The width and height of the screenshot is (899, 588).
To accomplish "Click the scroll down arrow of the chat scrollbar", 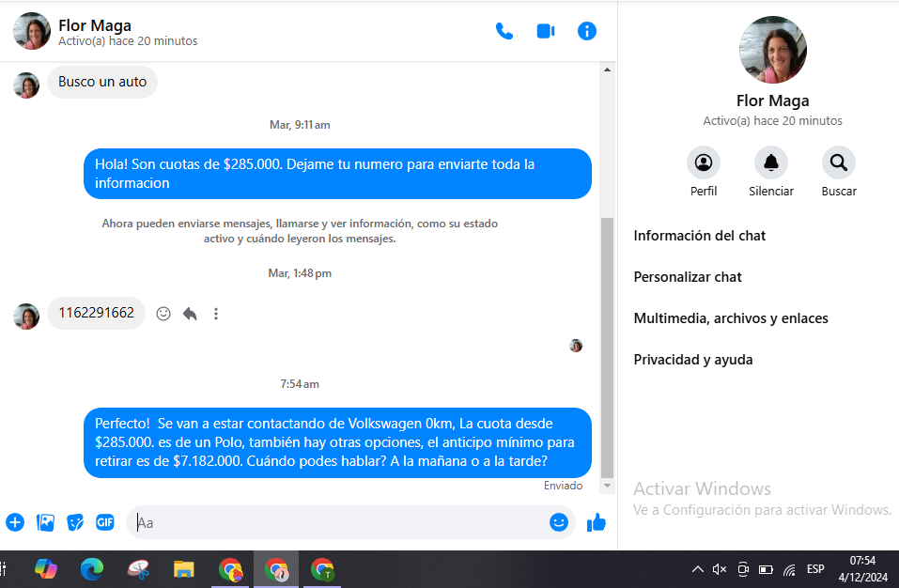I will click(607, 486).
